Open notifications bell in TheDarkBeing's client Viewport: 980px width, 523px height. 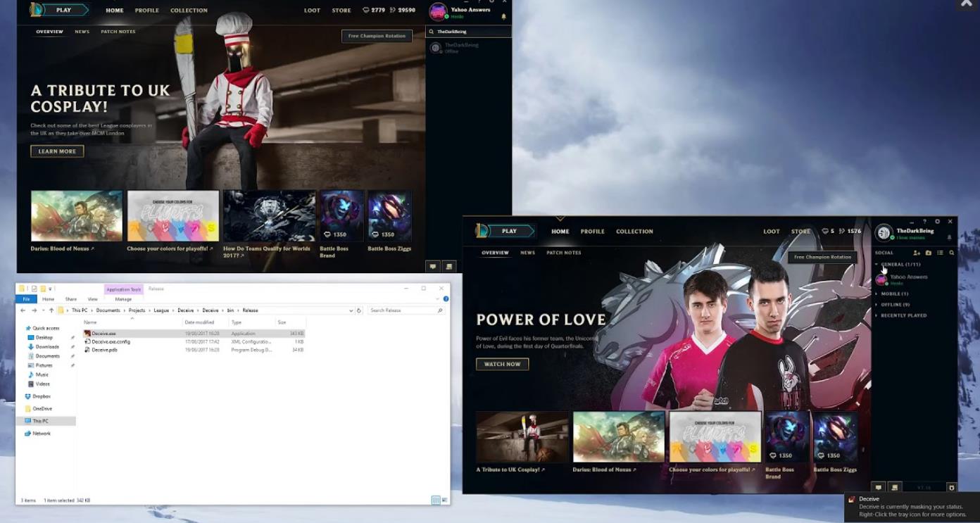point(949,238)
